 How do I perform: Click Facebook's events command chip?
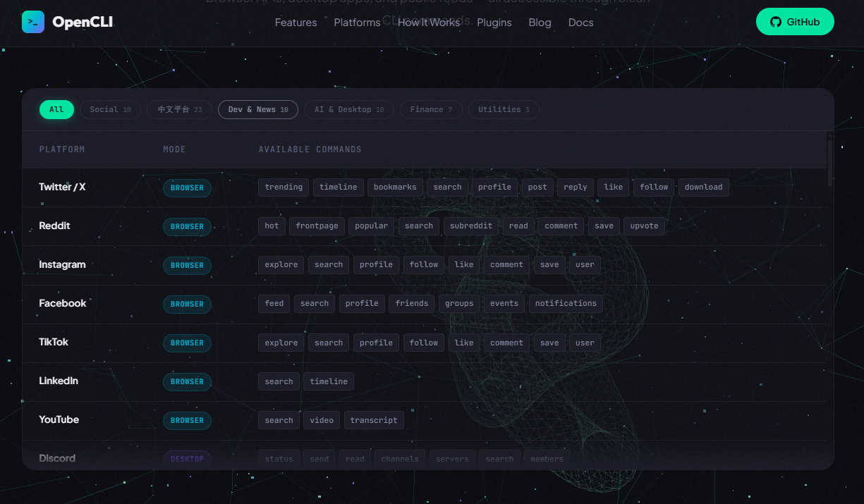click(504, 303)
